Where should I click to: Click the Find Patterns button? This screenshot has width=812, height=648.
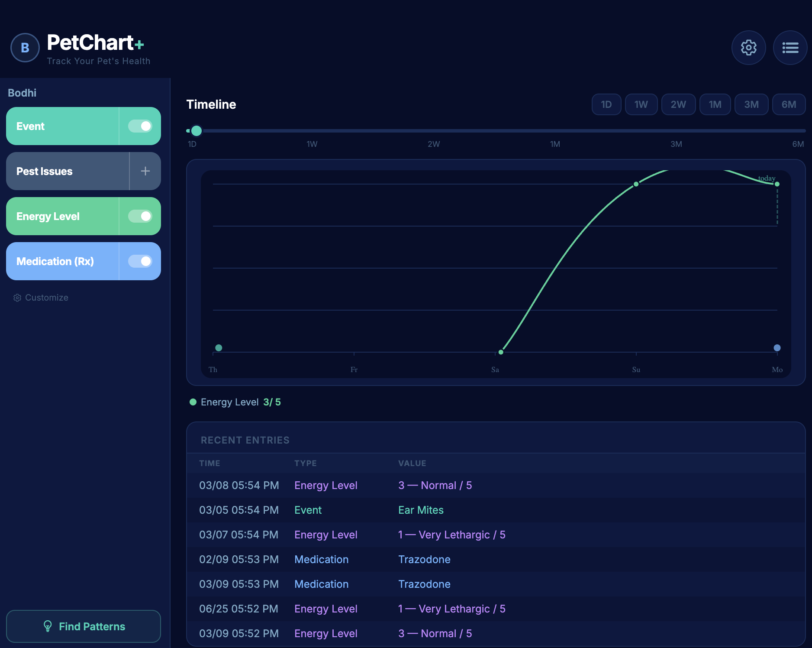[83, 626]
